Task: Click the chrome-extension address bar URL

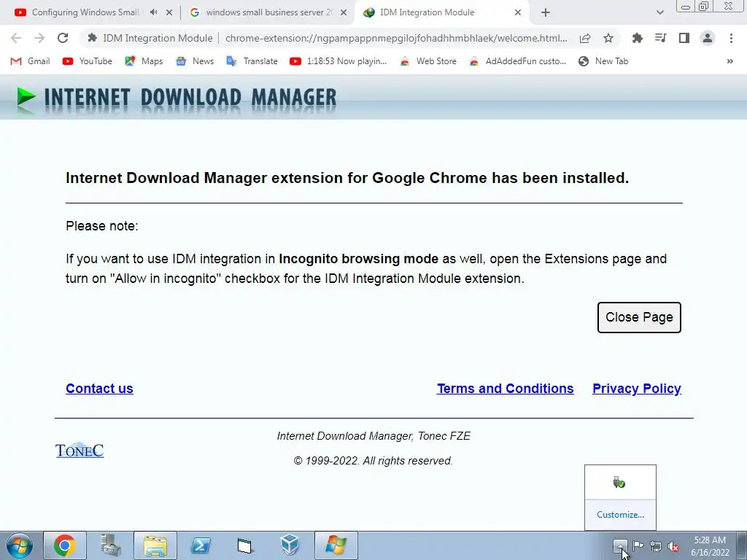Action: pyautogui.click(x=396, y=38)
